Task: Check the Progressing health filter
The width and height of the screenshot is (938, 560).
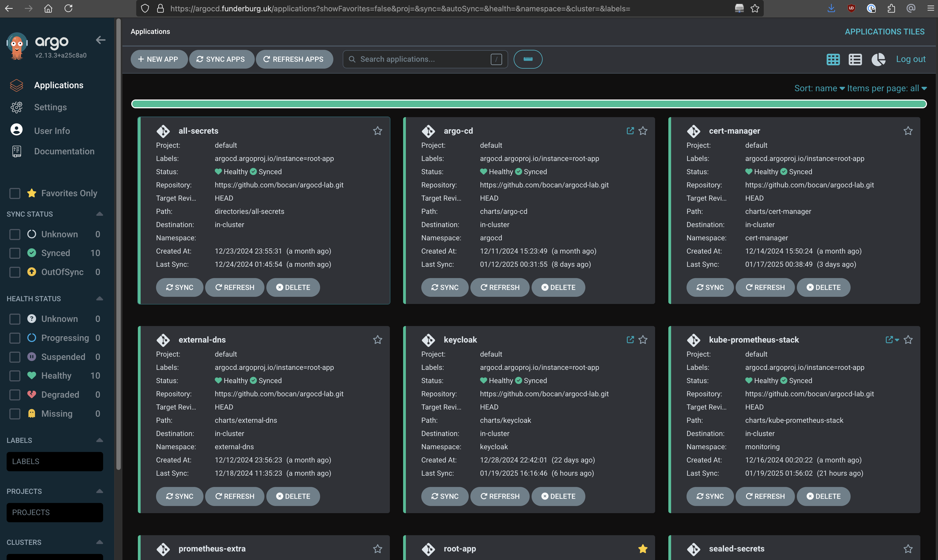Action: [15, 338]
